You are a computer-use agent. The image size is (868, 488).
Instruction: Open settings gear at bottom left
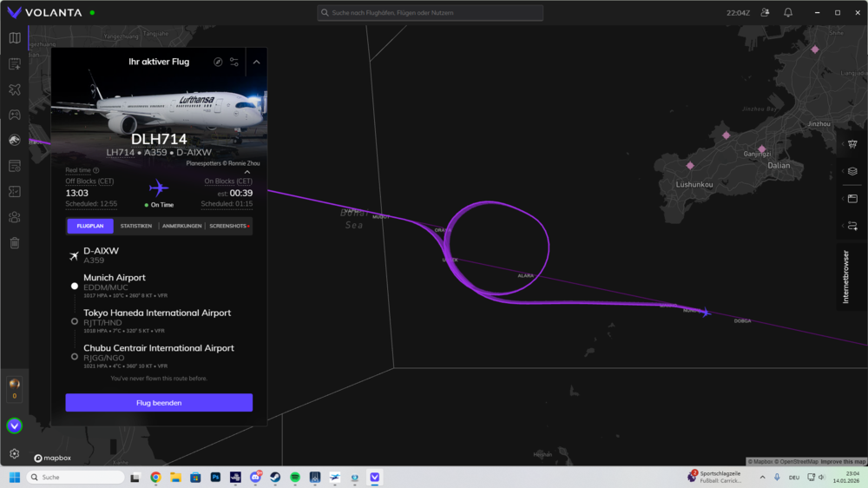(x=15, y=453)
